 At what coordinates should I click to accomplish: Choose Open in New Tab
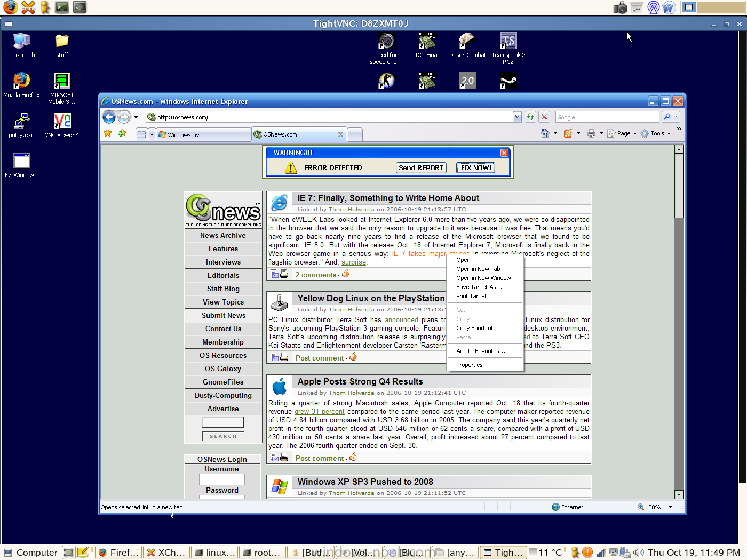click(x=484, y=269)
